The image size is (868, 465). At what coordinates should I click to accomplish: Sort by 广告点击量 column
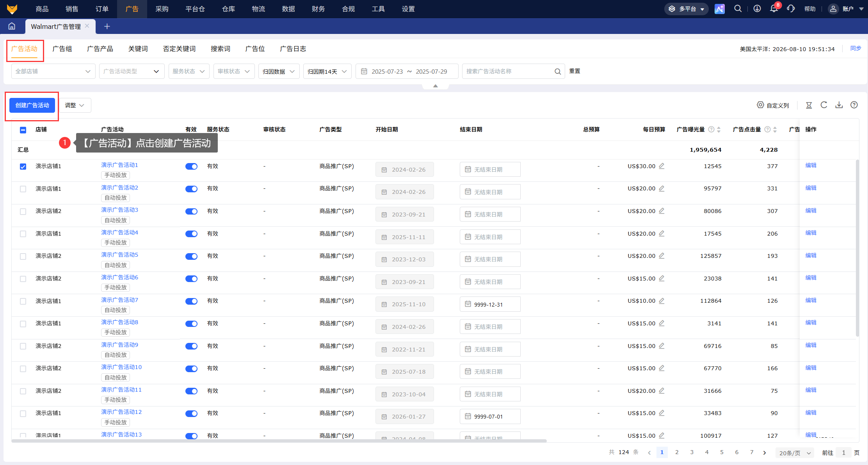pyautogui.click(x=775, y=130)
